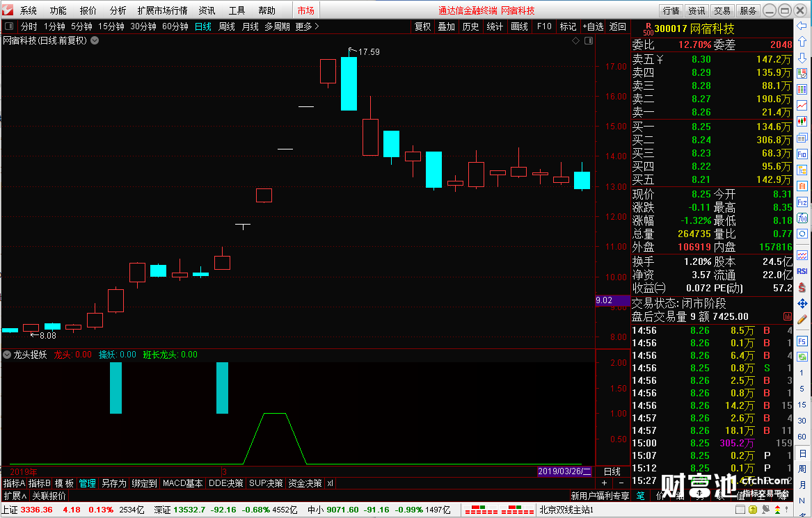
Task: Open the 功能 menu
Action: 58,10
